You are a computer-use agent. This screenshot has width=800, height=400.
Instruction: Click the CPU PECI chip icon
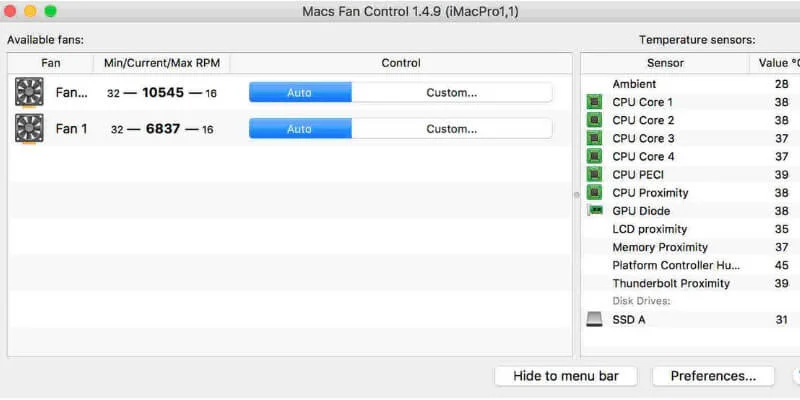tap(594, 174)
